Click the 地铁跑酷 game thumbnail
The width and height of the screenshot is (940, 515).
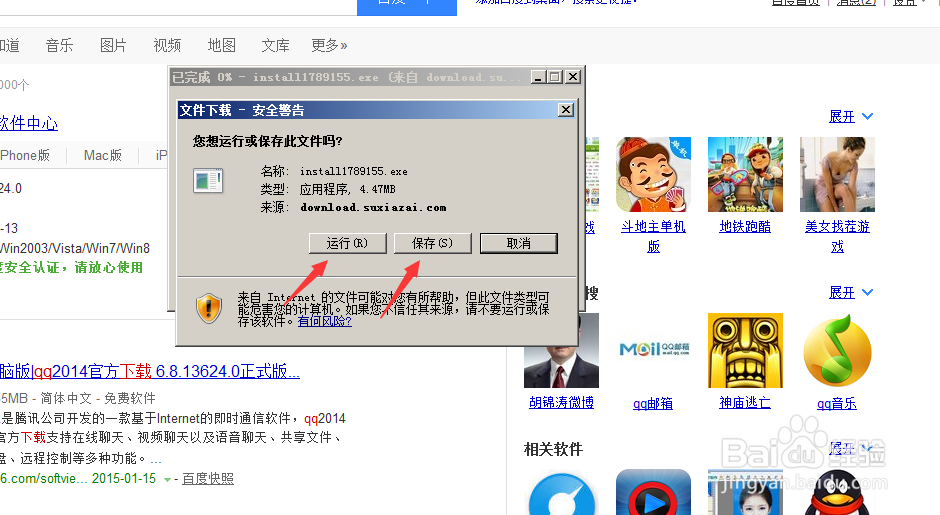pos(745,174)
